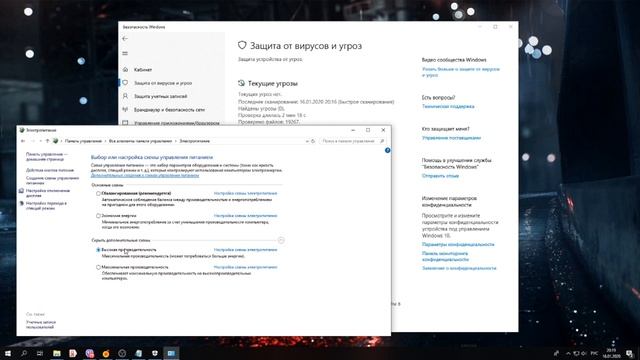Open Защита учетных записей section

160,96
